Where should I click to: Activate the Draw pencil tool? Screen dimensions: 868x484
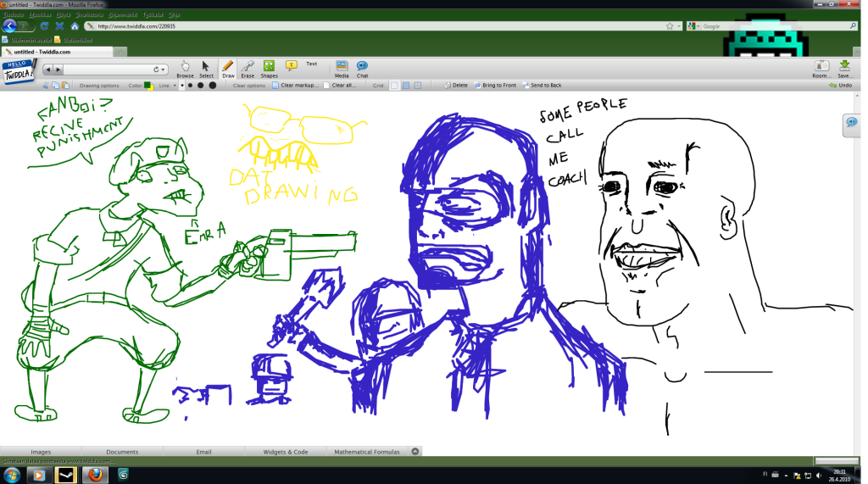pyautogui.click(x=228, y=69)
